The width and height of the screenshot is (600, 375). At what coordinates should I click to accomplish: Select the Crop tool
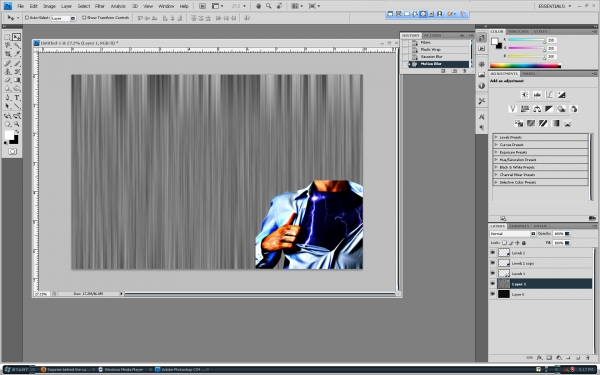pyautogui.click(x=7, y=54)
